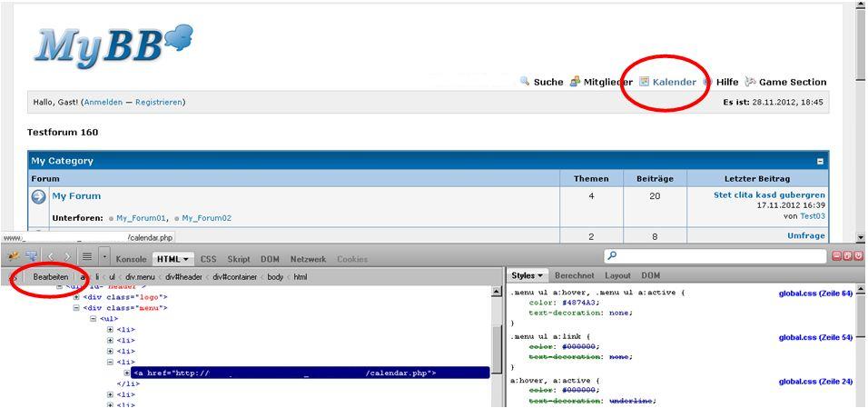
Task: Collapse My Category with the minus icon
Action: (x=821, y=162)
